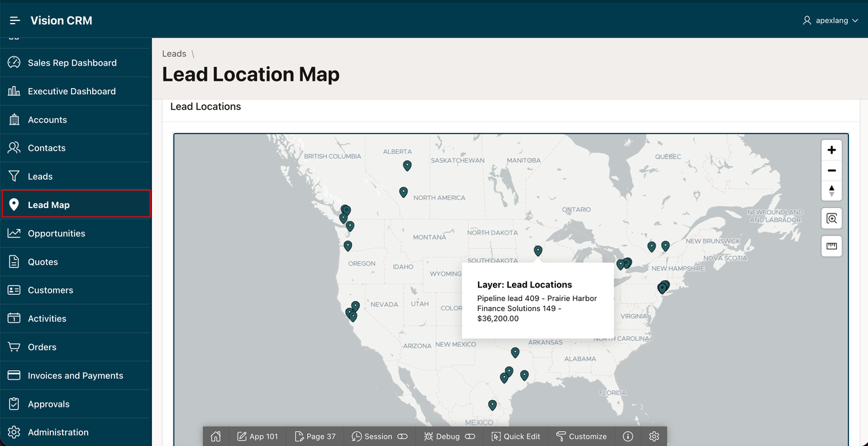Image resolution: width=868 pixels, height=446 pixels.
Task: Open Sales Rep Dashboard page
Action: 75,63
